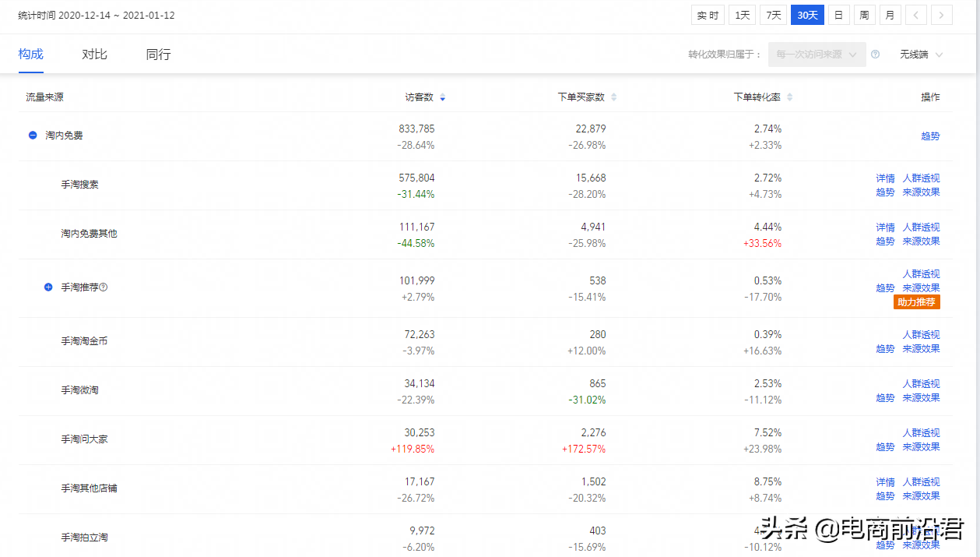Switch to 实时 data view
This screenshot has height=557, width=980.
click(x=707, y=14)
